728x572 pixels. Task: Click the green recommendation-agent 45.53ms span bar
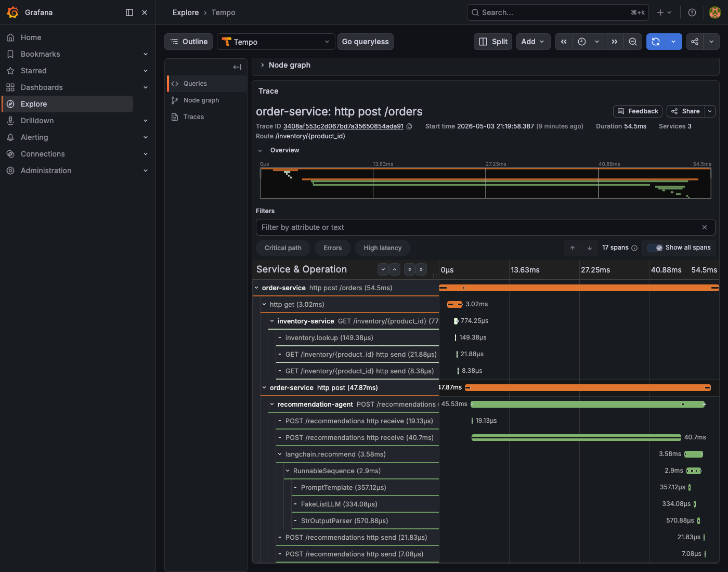click(588, 404)
